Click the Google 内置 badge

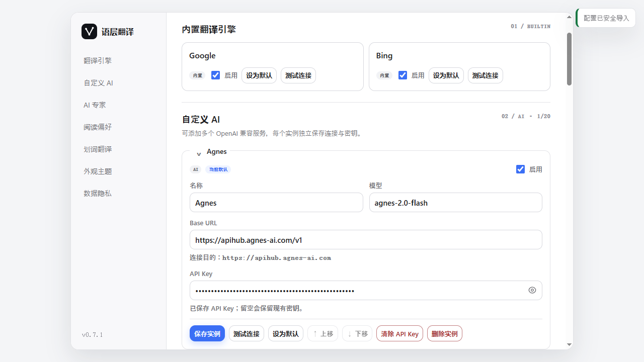pos(197,75)
